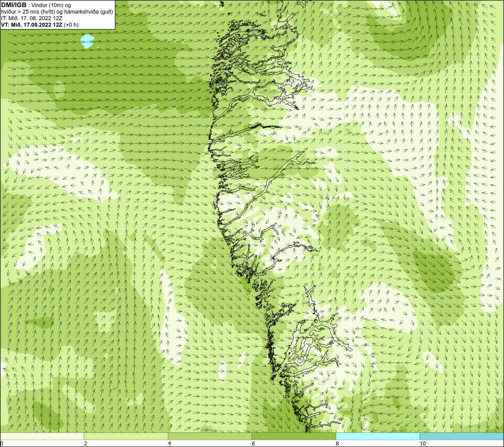Click the 6–8 m/s dark green swatch

click(294, 436)
